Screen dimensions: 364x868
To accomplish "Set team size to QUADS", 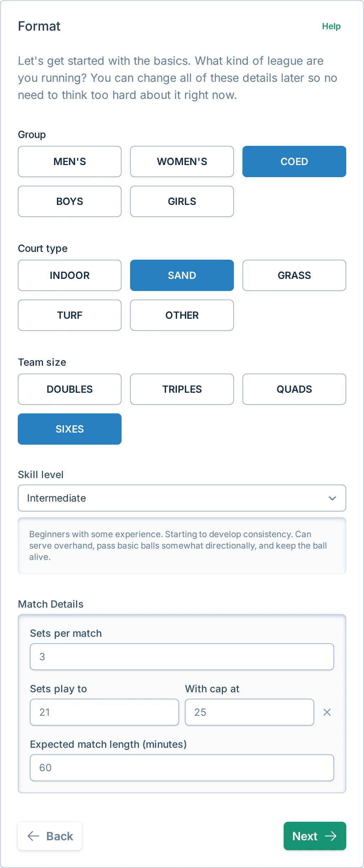I will (294, 389).
